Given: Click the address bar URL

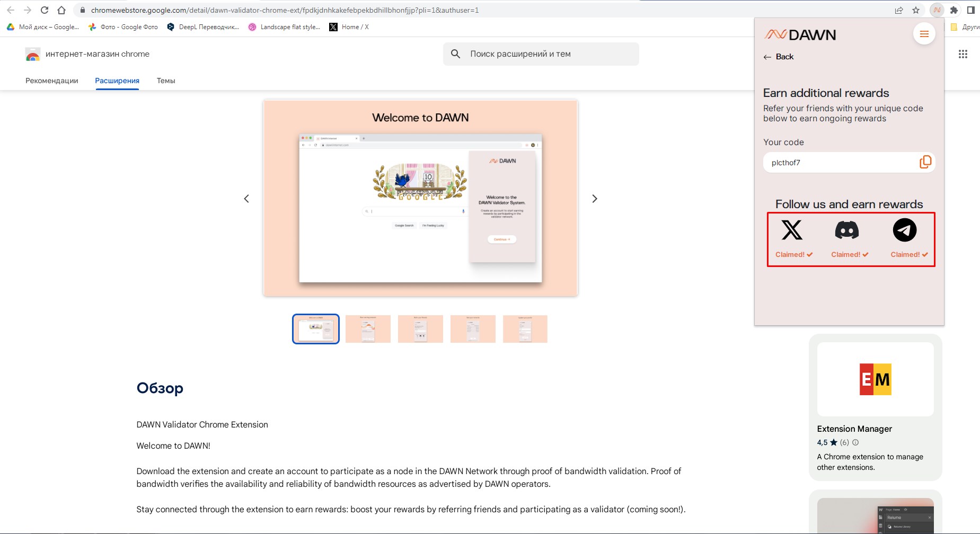Looking at the screenshot, I should pos(285,10).
